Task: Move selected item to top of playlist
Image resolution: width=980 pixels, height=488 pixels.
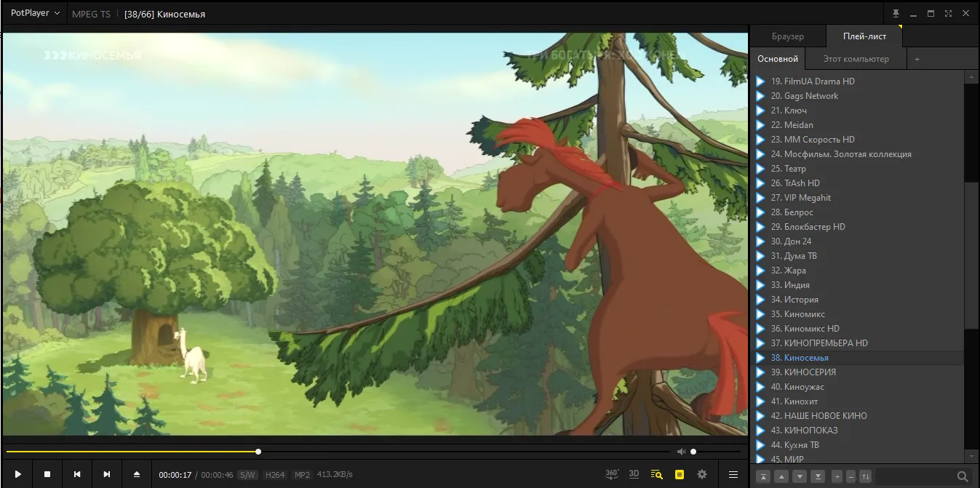Action: coord(763,476)
